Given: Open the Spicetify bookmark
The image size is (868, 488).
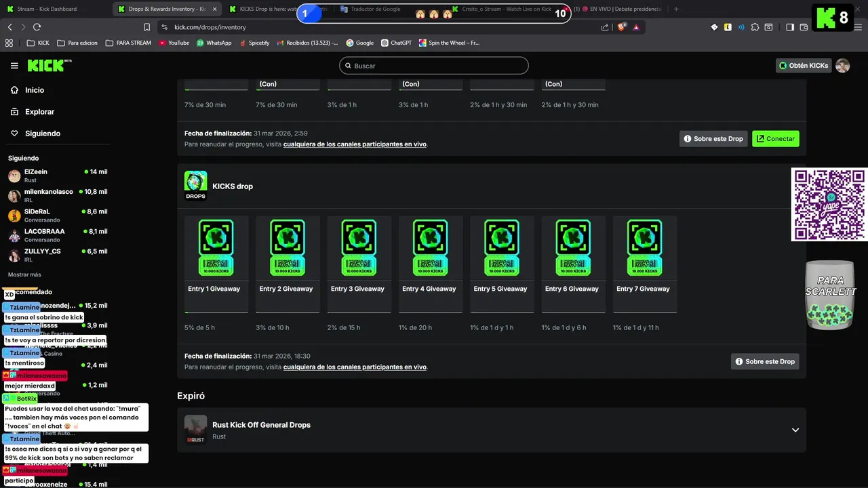Looking at the screenshot, I should point(254,43).
